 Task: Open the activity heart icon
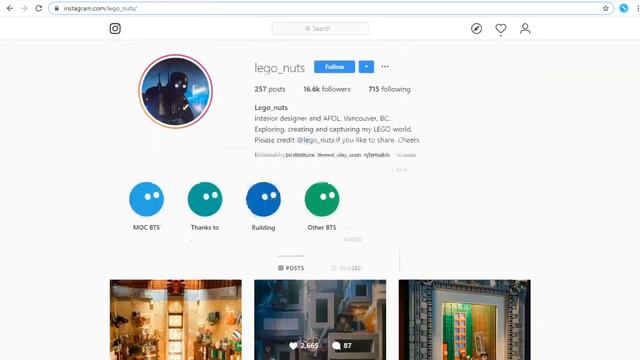coord(501,29)
